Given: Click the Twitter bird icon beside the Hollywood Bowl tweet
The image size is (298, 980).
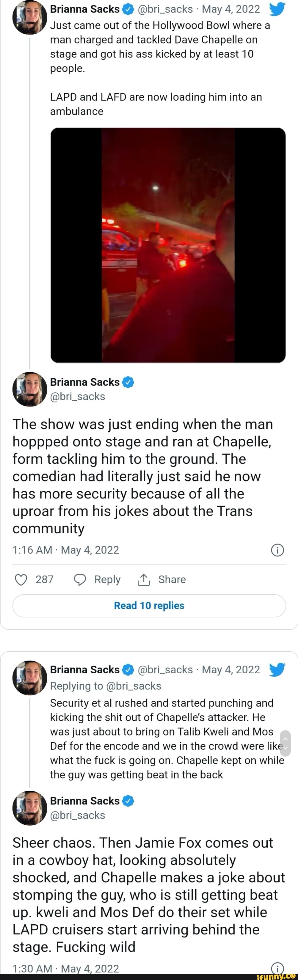Looking at the screenshot, I should click(x=277, y=9).
